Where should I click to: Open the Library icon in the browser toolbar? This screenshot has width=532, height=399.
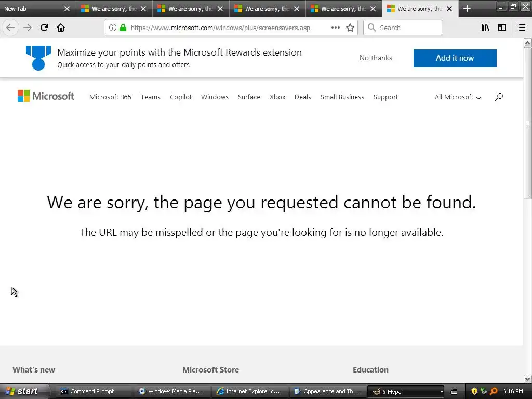click(x=485, y=28)
